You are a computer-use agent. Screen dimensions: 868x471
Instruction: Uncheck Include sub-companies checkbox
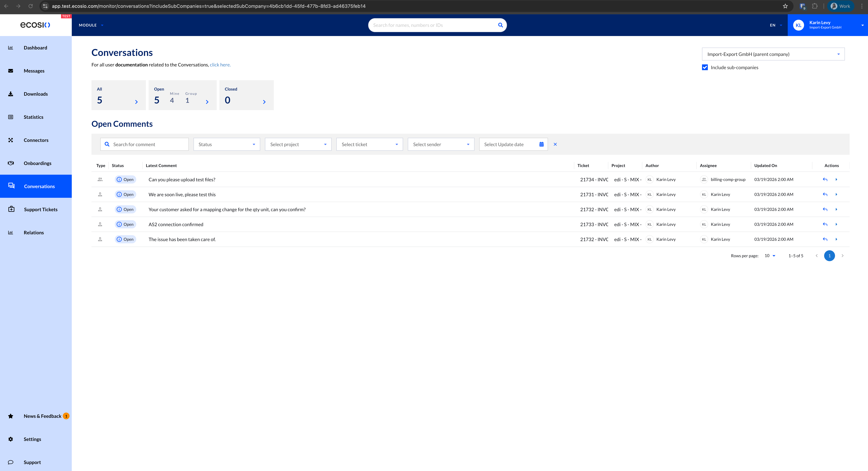(x=705, y=67)
